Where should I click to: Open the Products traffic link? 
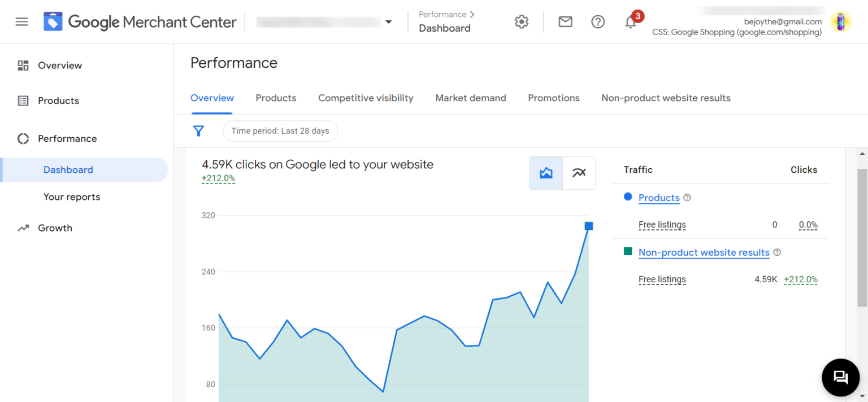659,198
